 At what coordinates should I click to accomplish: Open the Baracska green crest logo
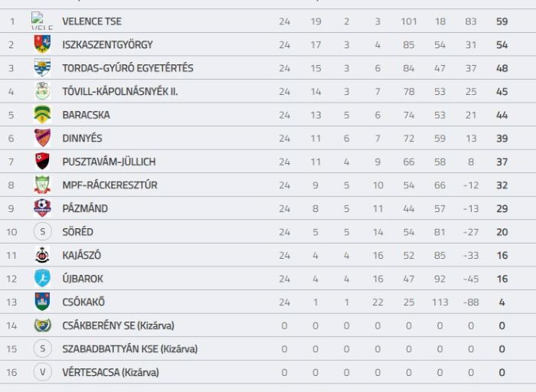point(42,115)
